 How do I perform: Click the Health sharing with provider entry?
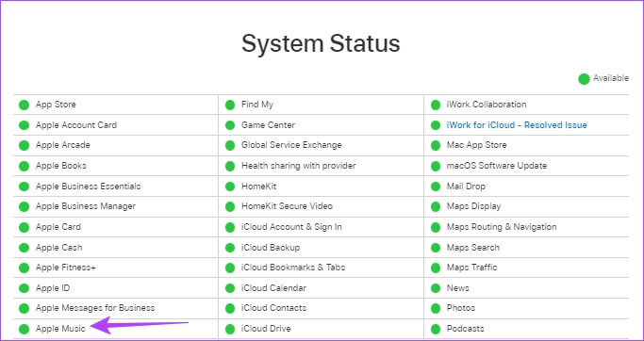tap(299, 166)
